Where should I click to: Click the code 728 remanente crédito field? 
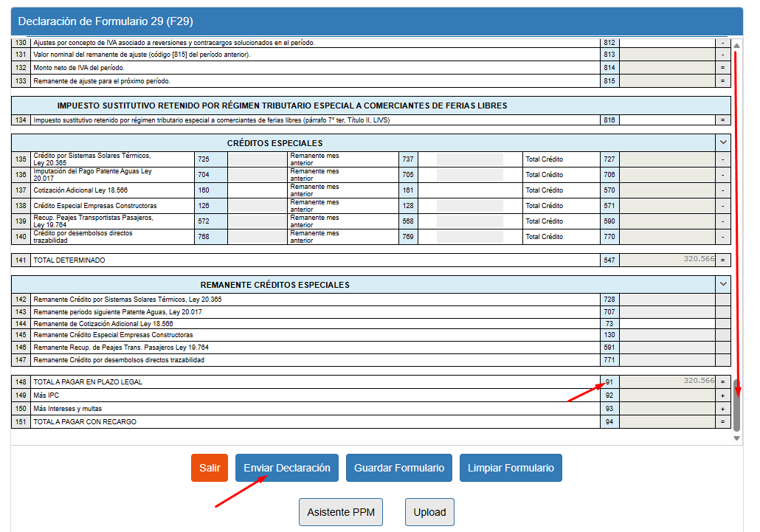pyautogui.click(x=668, y=300)
